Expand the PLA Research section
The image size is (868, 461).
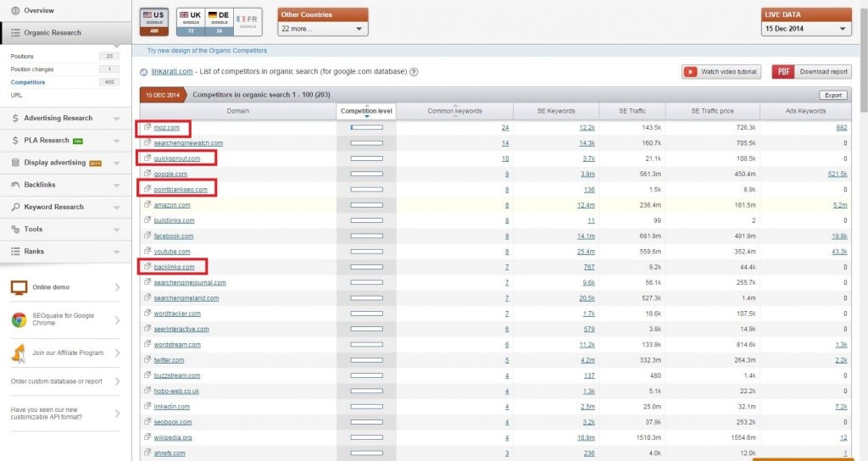(x=116, y=141)
